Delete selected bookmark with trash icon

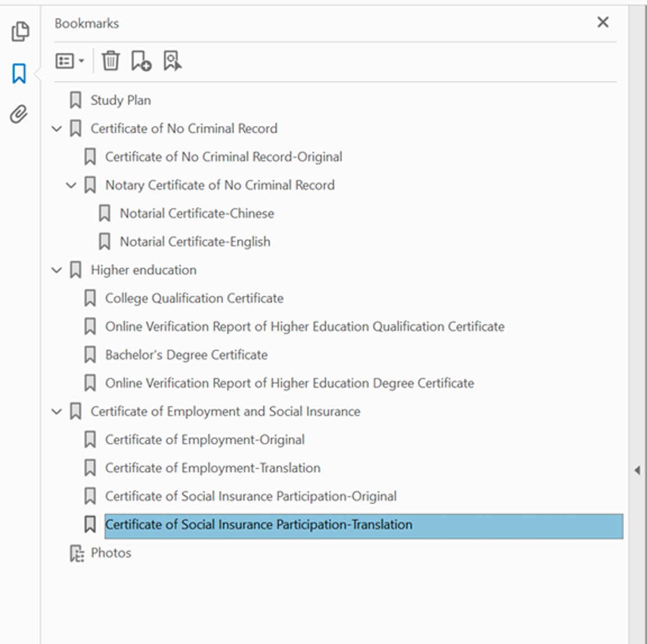111,61
